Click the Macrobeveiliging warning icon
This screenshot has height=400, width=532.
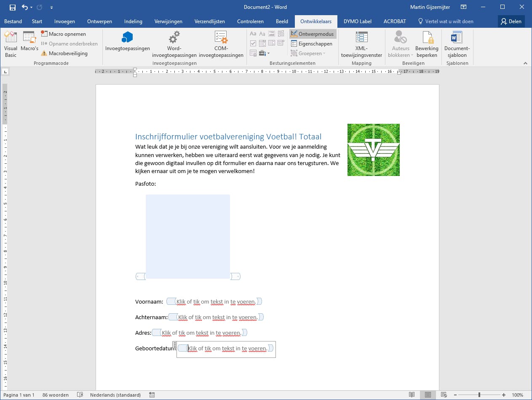[x=44, y=53]
